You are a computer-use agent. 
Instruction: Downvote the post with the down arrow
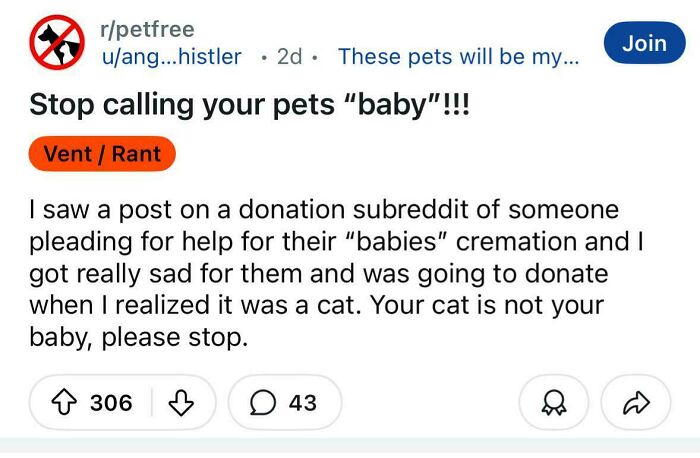click(181, 403)
